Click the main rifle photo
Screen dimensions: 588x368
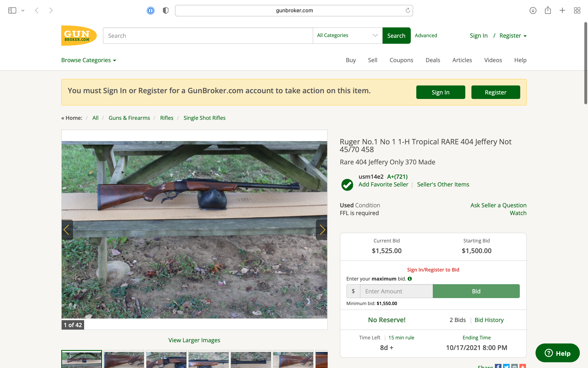(194, 230)
